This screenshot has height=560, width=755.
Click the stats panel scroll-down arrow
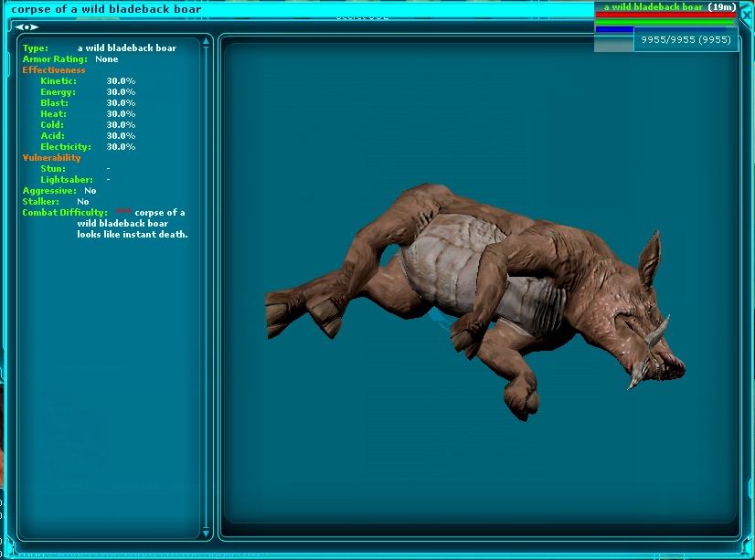tap(206, 534)
